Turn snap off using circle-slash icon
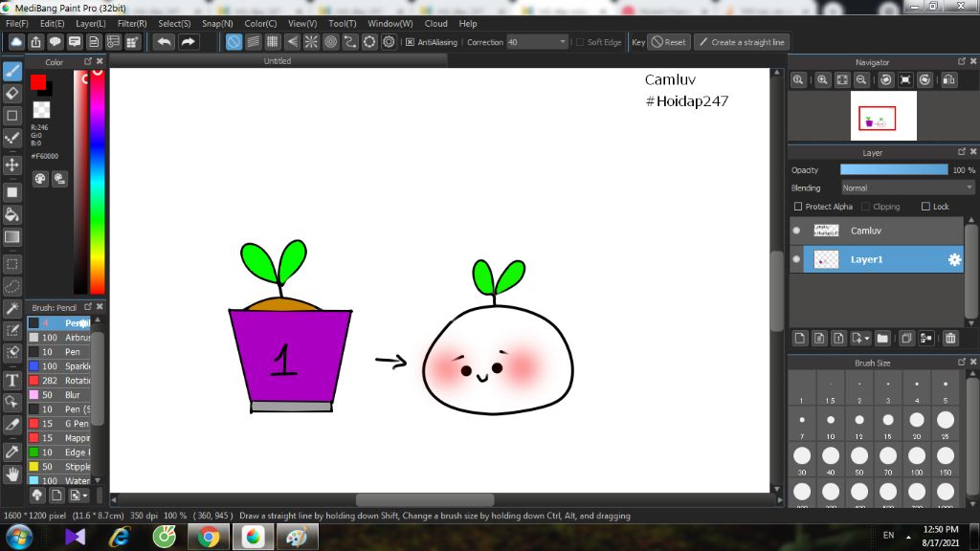Screen dimensions: 980x551 coord(234,42)
